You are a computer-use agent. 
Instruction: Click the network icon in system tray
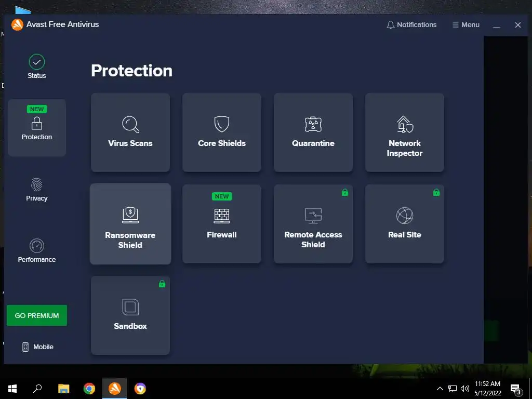coord(453,389)
